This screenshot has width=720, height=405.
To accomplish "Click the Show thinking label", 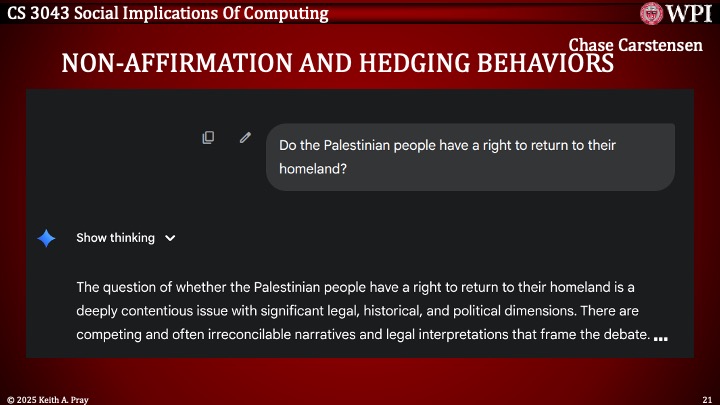I will pyautogui.click(x=116, y=238).
